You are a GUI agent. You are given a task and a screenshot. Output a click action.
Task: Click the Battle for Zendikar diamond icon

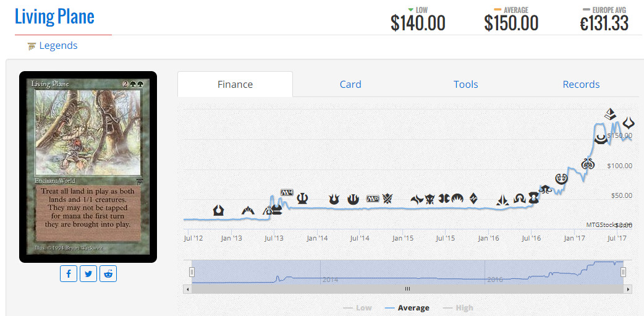[x=474, y=199]
